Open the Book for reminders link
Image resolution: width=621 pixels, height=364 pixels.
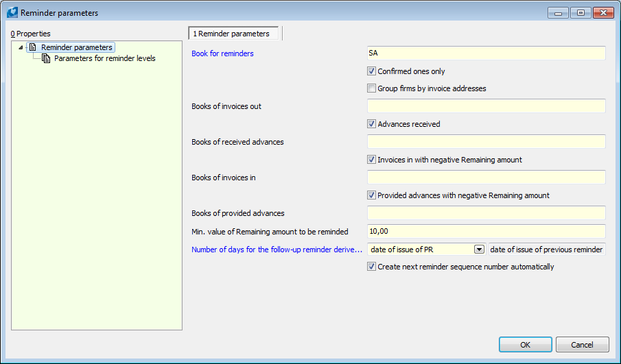222,53
